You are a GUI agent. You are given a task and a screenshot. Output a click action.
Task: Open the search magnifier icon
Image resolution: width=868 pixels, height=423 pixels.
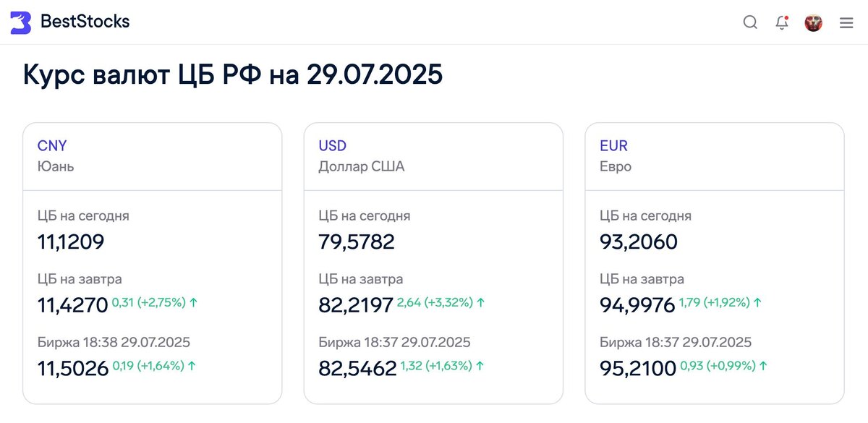coord(750,22)
